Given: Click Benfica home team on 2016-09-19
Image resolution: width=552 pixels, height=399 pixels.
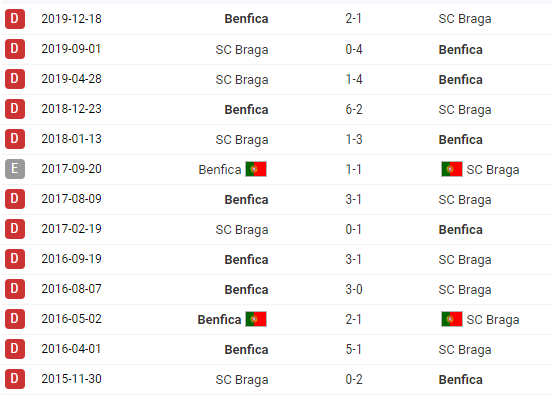Looking at the screenshot, I should tap(246, 260).
